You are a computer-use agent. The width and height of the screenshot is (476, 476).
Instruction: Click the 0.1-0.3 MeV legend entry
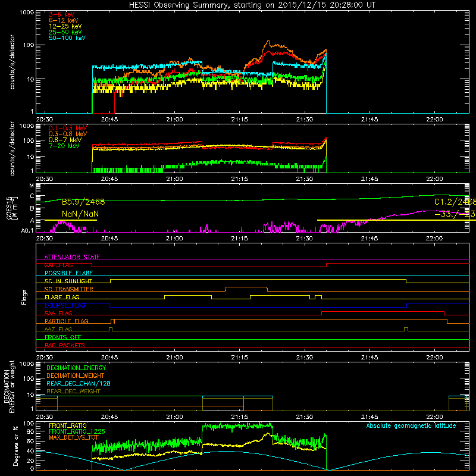coord(68,128)
